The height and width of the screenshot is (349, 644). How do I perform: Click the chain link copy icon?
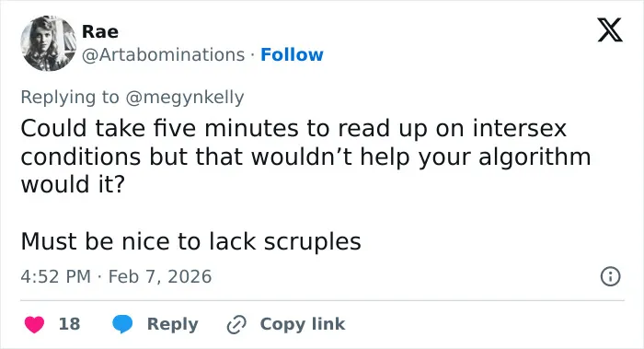click(236, 324)
